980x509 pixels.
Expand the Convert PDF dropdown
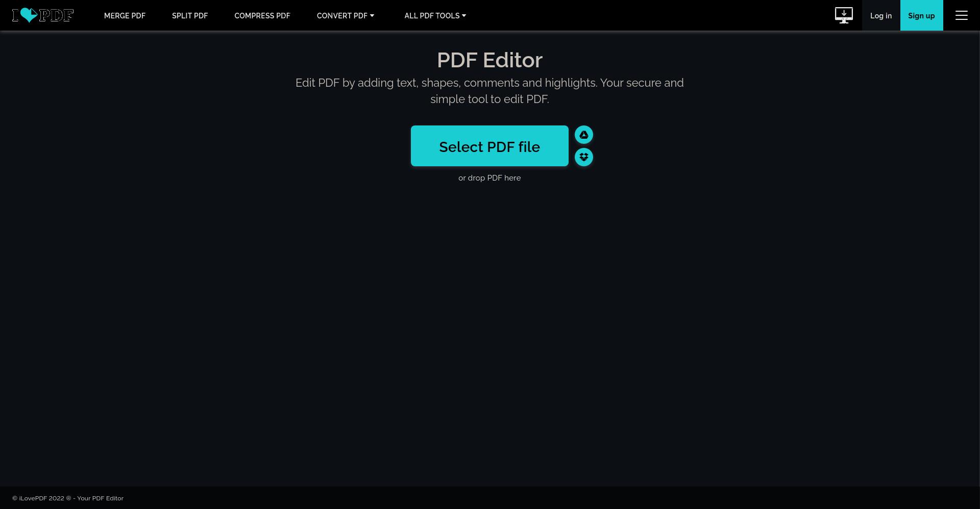click(346, 16)
